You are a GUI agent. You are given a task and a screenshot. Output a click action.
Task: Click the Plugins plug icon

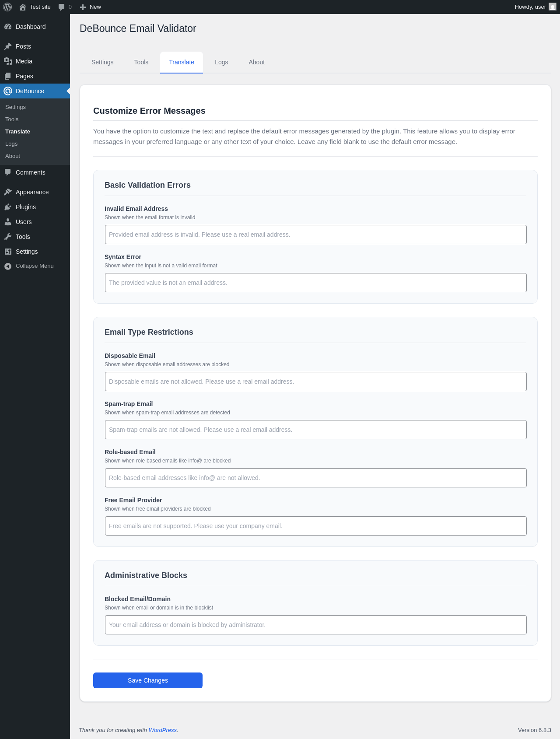point(8,207)
